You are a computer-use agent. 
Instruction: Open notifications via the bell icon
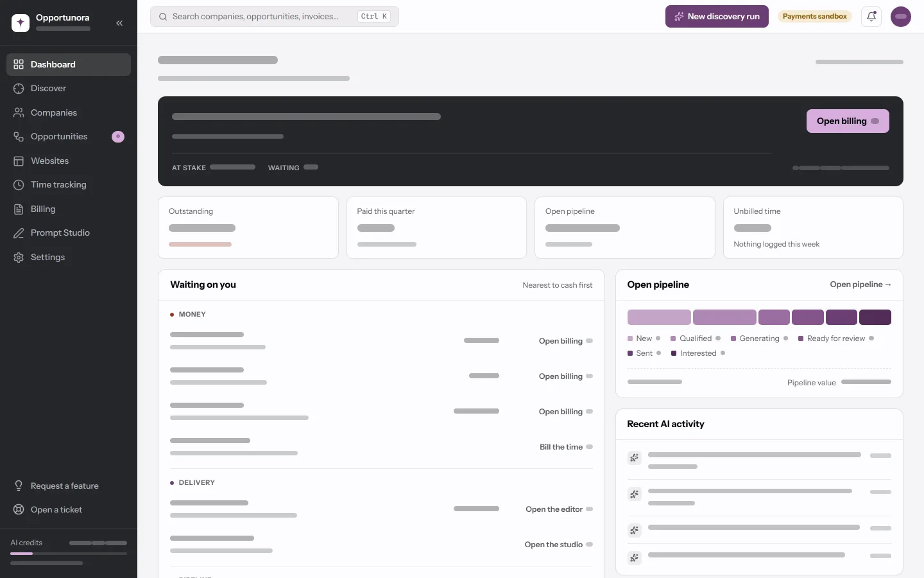point(871,17)
